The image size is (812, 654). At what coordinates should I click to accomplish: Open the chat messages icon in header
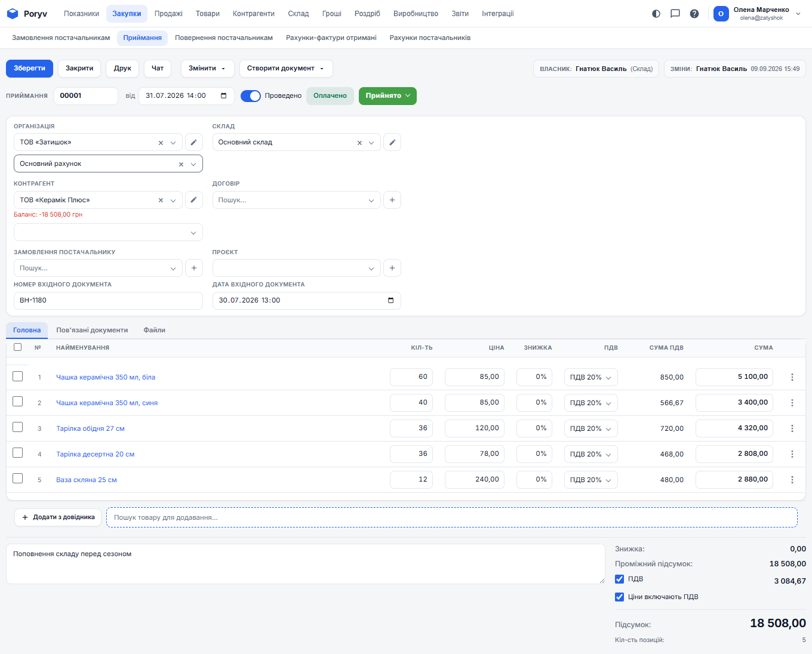675,14
